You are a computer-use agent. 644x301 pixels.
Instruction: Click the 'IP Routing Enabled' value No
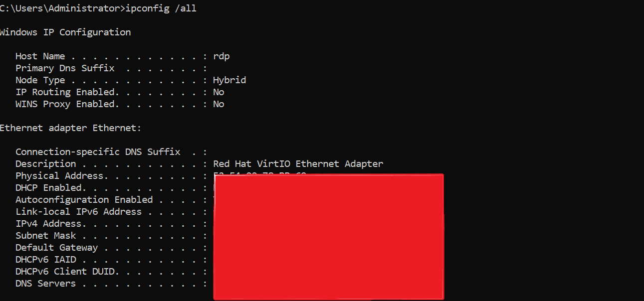pos(218,92)
